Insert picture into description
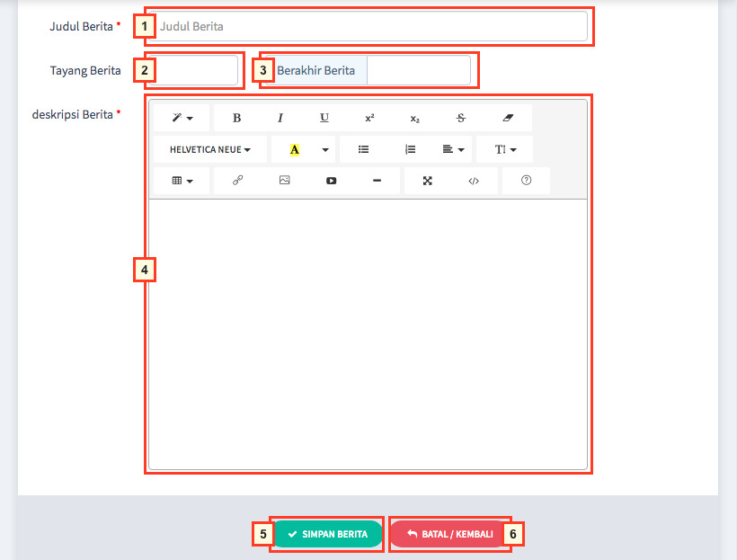 [285, 181]
